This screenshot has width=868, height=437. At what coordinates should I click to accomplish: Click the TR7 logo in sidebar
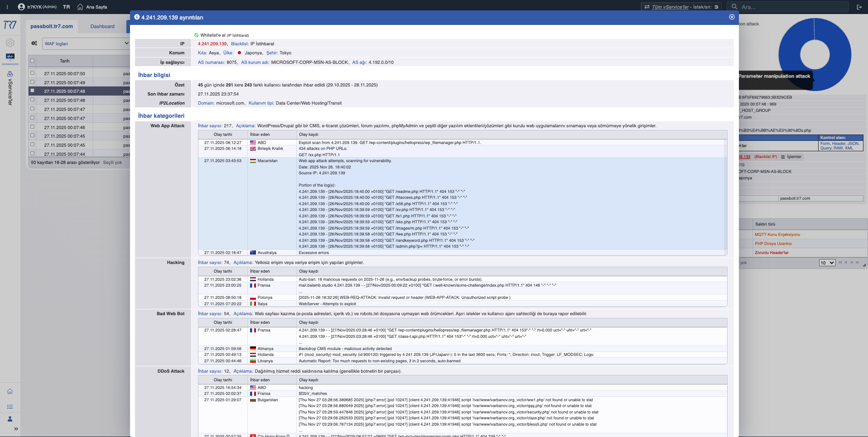10,25
